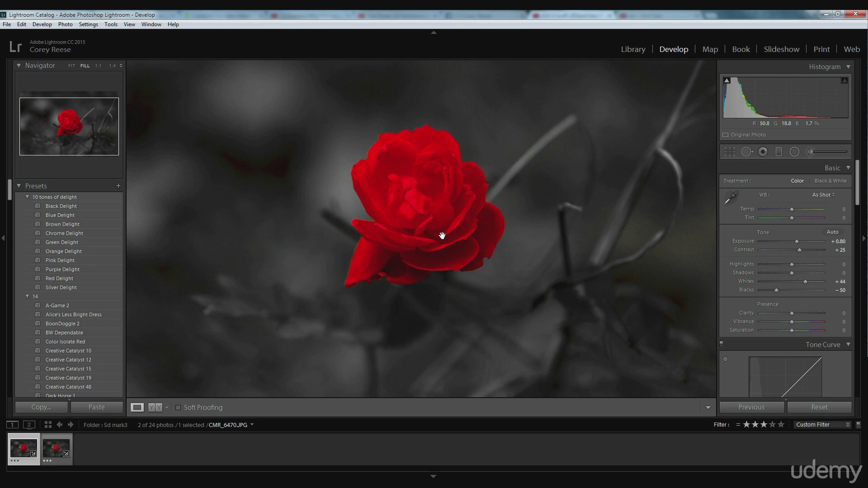
Task: Set treatment to Black & White
Action: click(830, 181)
